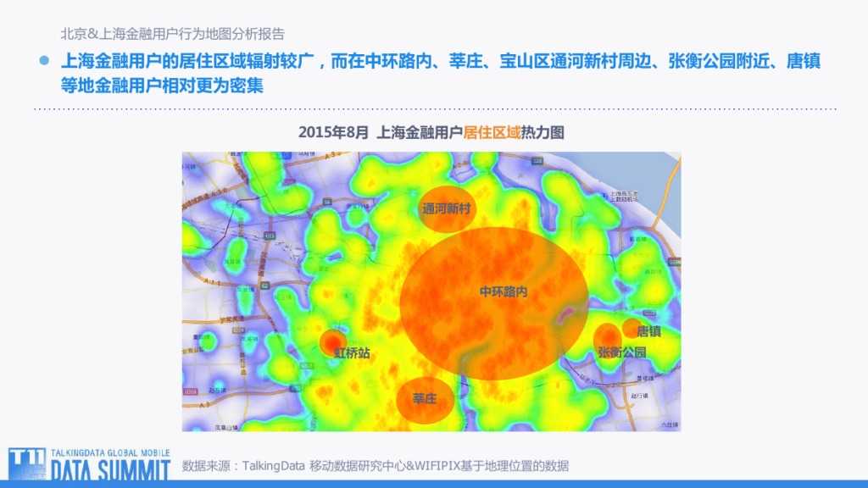Click the report title 北京&上海金融用户行为地图分析报告
The width and height of the screenshot is (868, 488).
(172, 34)
